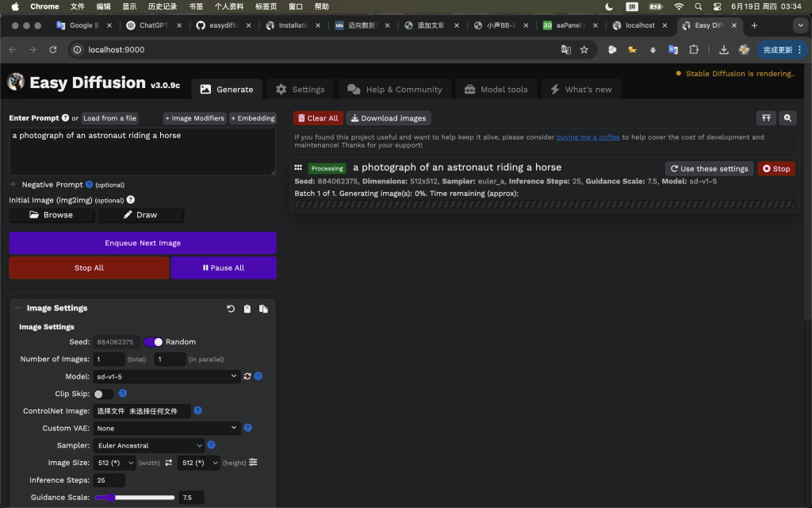Open macOS Spotlight search
The image size is (812, 508).
[x=698, y=6]
